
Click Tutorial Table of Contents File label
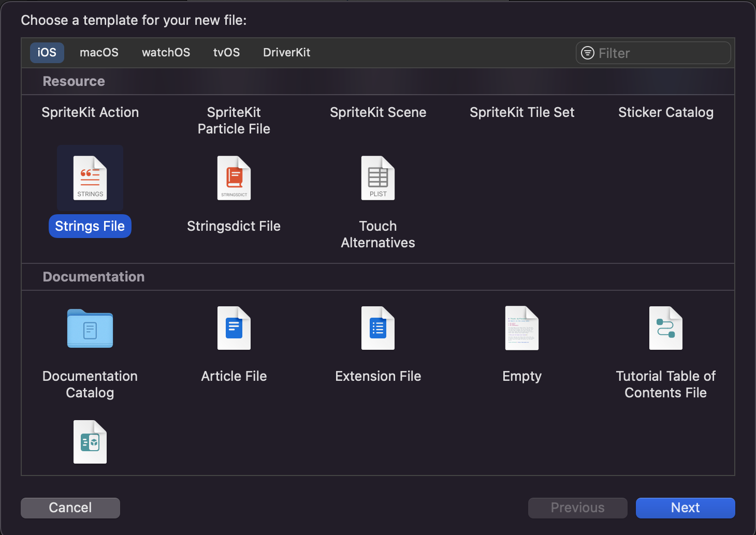coord(666,384)
